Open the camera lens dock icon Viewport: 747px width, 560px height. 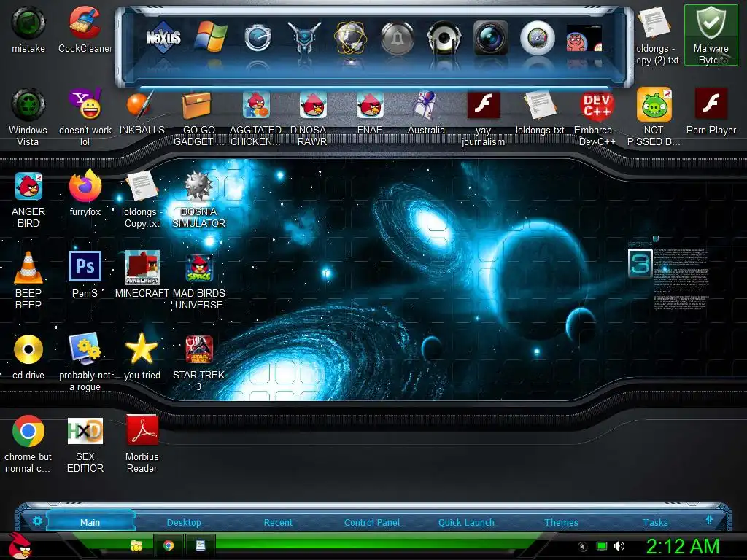(491, 37)
